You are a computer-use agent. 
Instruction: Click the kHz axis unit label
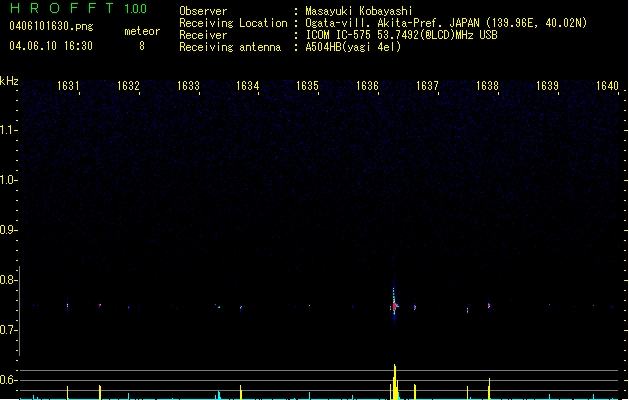9,81
